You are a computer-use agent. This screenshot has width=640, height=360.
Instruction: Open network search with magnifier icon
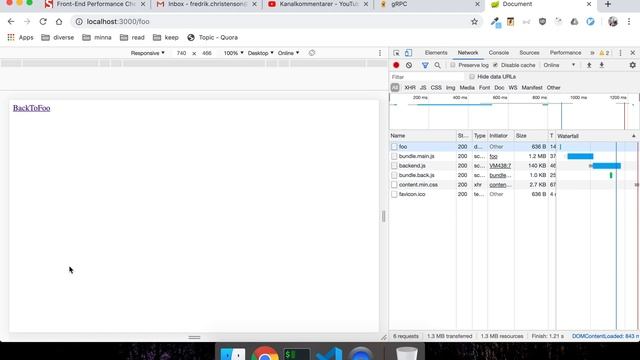438,65
